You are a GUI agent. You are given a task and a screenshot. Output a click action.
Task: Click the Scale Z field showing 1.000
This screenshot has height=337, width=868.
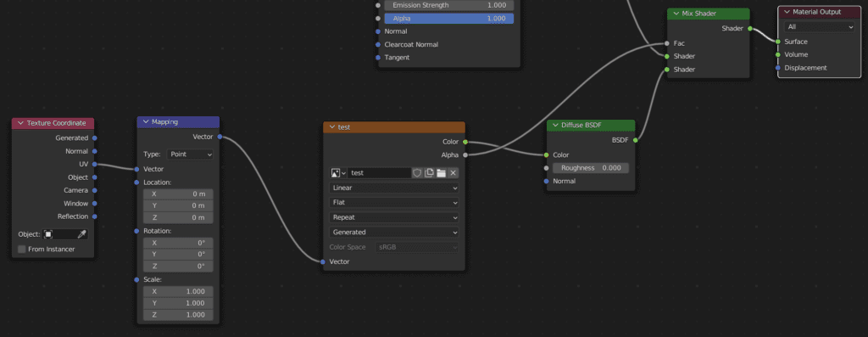pyautogui.click(x=178, y=315)
